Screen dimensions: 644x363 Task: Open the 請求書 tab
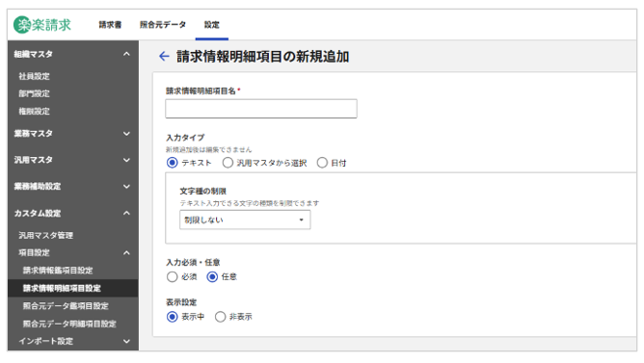[110, 25]
